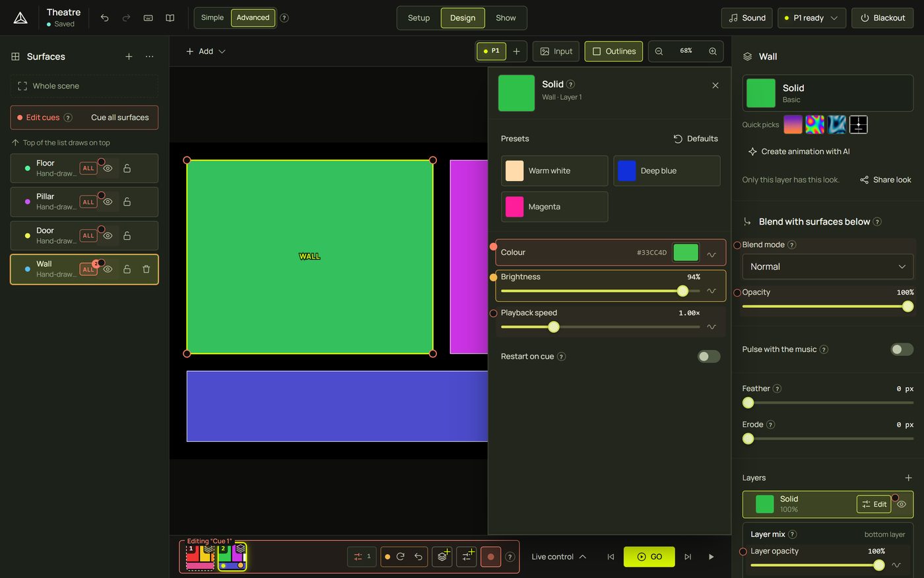Viewport: 924px width, 578px height.
Task: Toggle Restart on cue switch
Action: coord(709,356)
